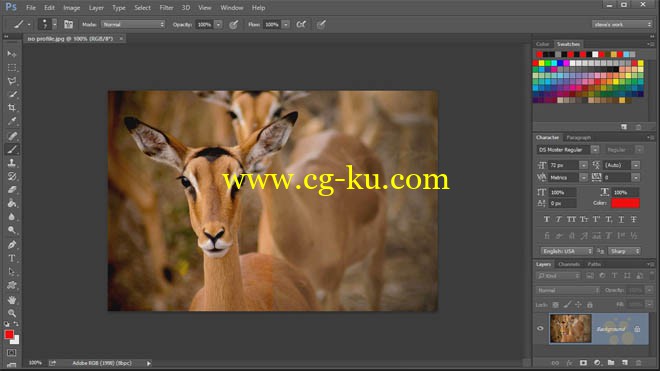Open the workspace switcher dropdown
Screen dimensions: 660x371
click(x=622, y=24)
